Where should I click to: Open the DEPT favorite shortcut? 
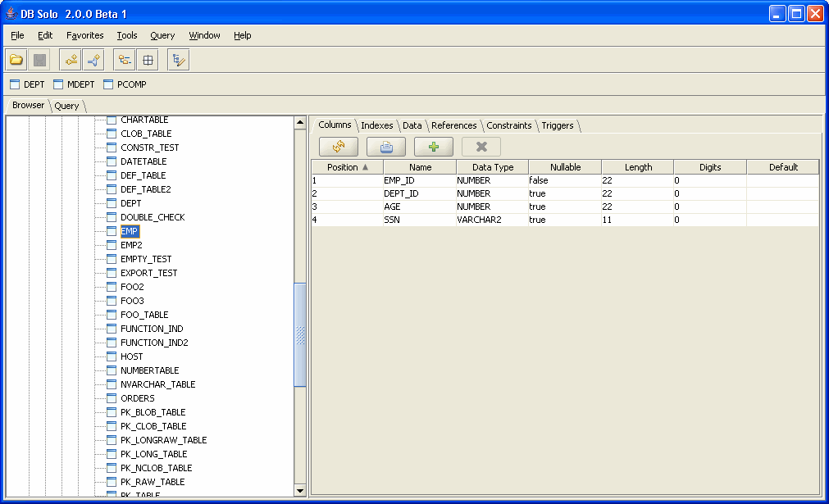click(x=28, y=84)
